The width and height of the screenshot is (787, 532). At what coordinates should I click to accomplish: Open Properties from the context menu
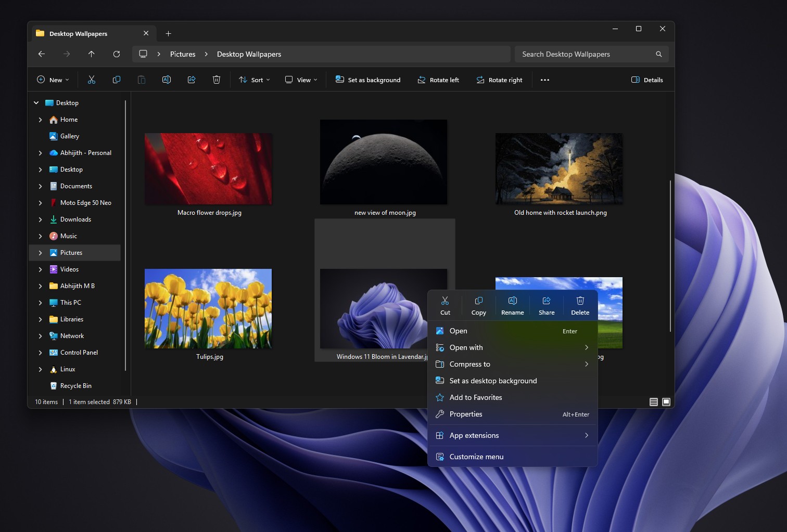pos(513,414)
